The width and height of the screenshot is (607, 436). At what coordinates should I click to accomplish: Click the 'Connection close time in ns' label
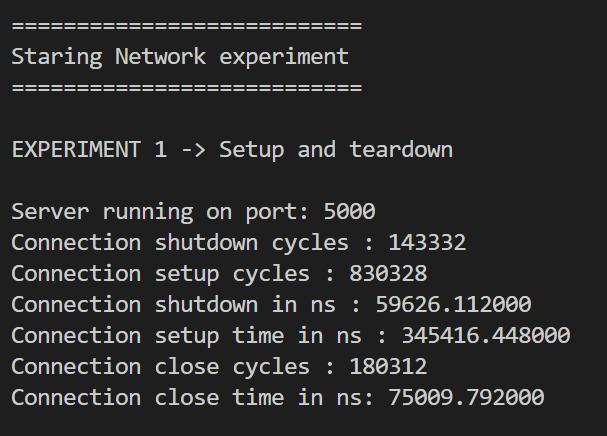[x=192, y=398]
